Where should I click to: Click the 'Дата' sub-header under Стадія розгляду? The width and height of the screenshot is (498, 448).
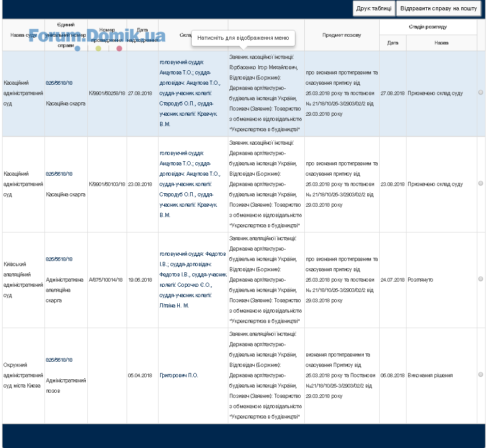pyautogui.click(x=393, y=42)
